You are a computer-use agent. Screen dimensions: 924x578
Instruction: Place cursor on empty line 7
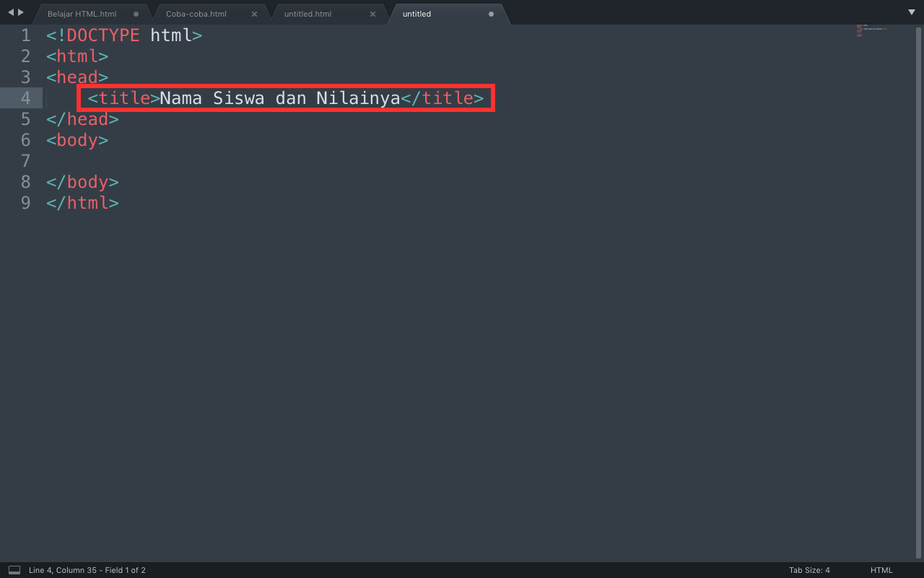(x=72, y=160)
